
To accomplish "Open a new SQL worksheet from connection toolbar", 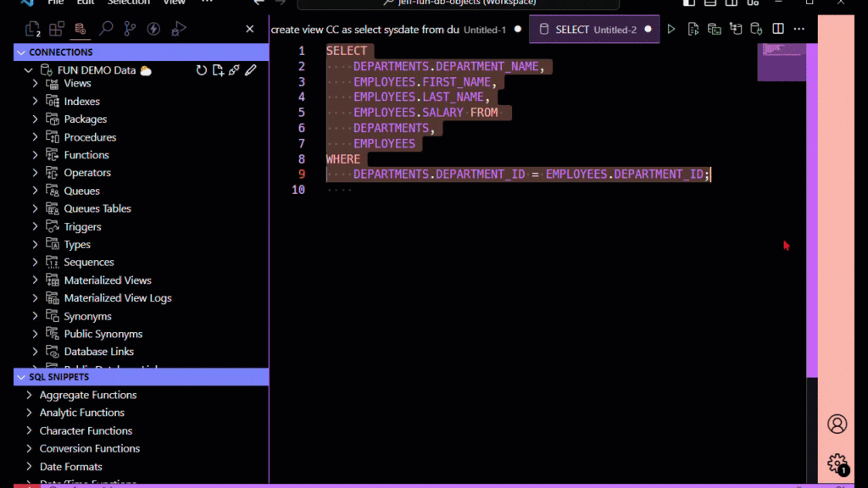I will [216, 70].
